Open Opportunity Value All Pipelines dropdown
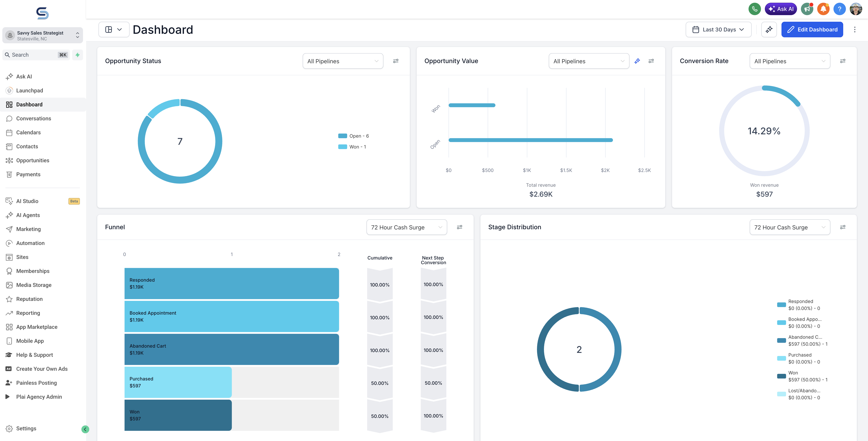868x441 pixels. click(589, 61)
